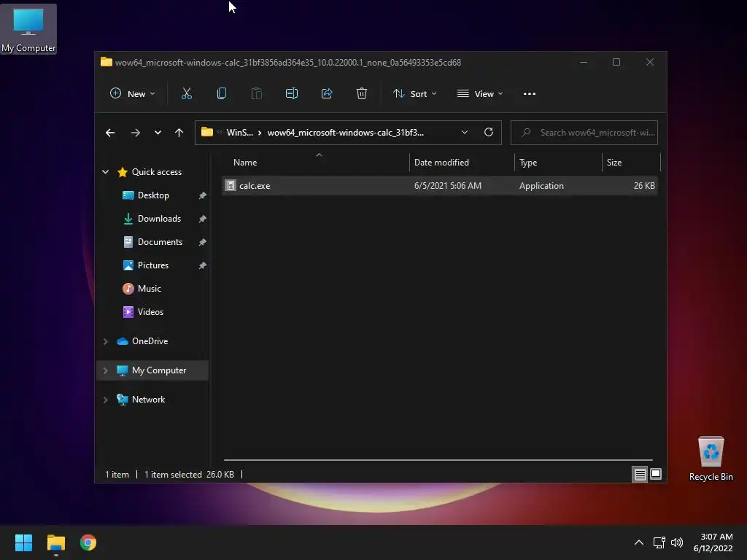Click the Delete trash can icon
The width and height of the screenshot is (747, 560).
(x=362, y=94)
